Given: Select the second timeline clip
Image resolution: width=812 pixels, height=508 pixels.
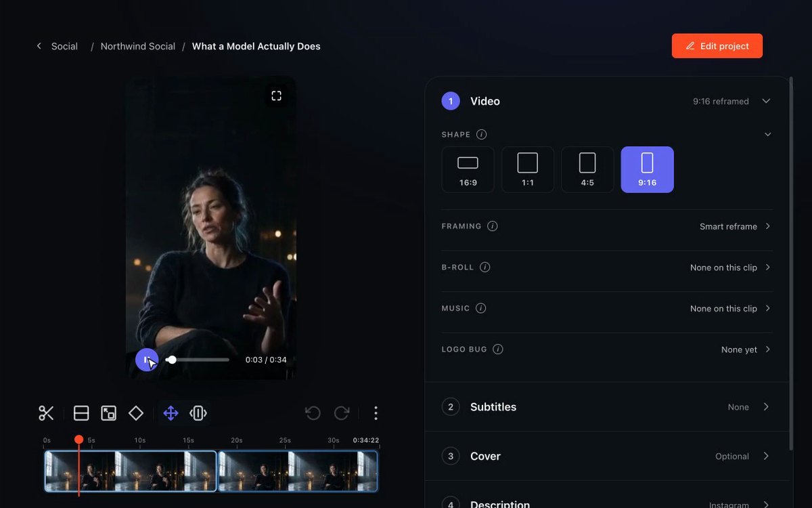Looking at the screenshot, I should pyautogui.click(x=298, y=471).
